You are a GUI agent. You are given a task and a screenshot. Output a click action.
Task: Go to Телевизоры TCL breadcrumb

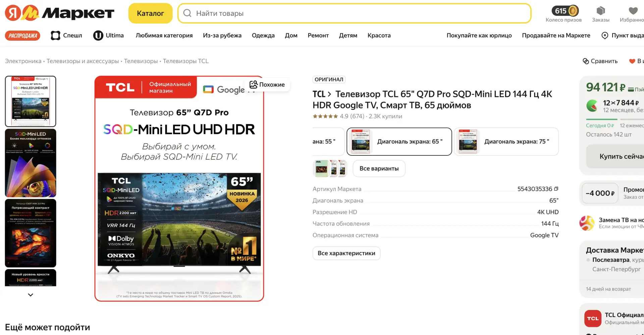(x=186, y=61)
